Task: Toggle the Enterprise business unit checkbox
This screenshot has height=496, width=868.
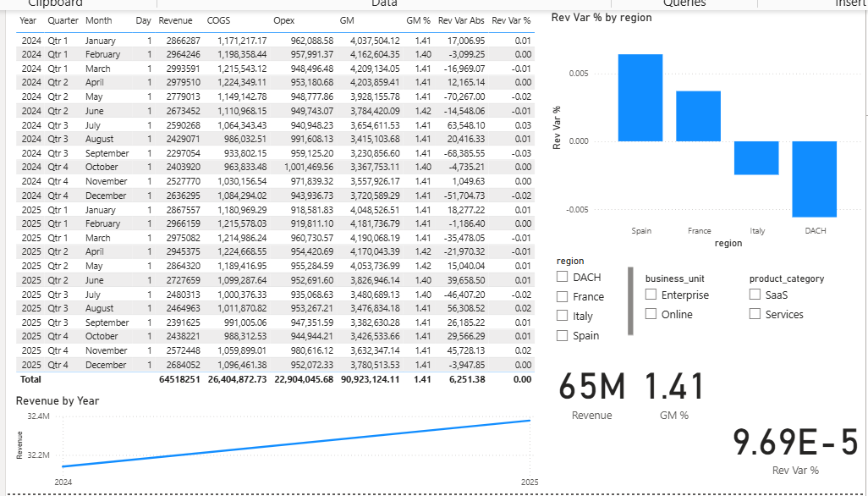Action: [x=651, y=295]
